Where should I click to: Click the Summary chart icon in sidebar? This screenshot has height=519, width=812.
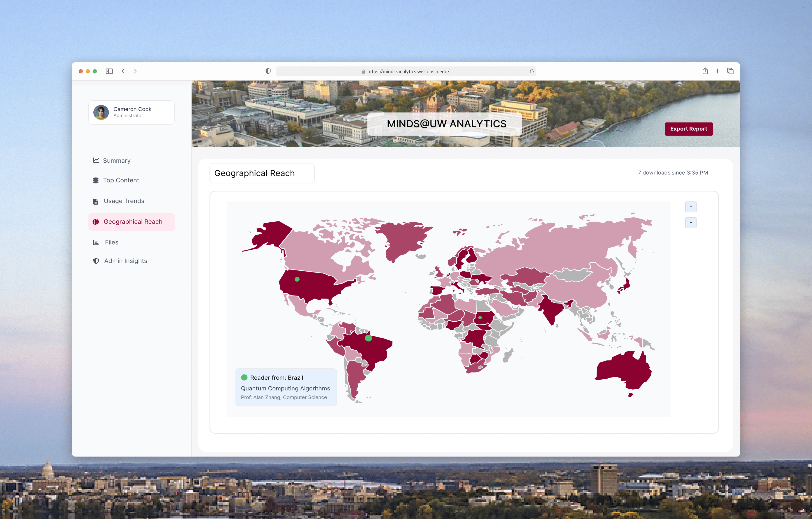coord(96,160)
